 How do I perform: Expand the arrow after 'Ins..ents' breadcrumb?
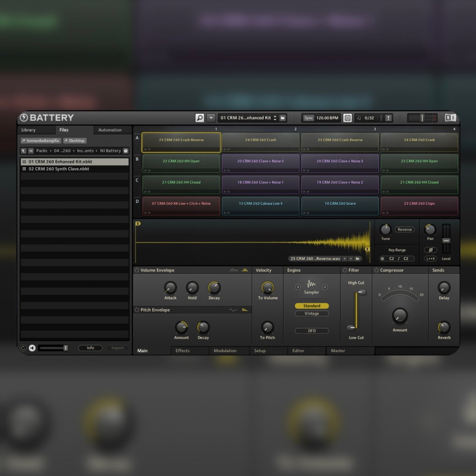click(x=96, y=151)
